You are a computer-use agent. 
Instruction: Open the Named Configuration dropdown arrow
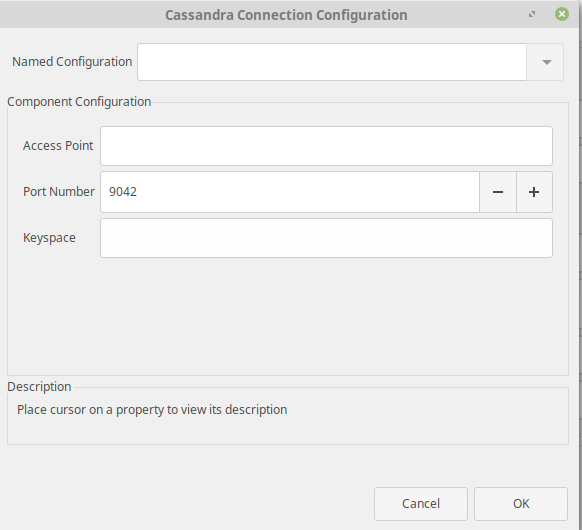tap(545, 62)
